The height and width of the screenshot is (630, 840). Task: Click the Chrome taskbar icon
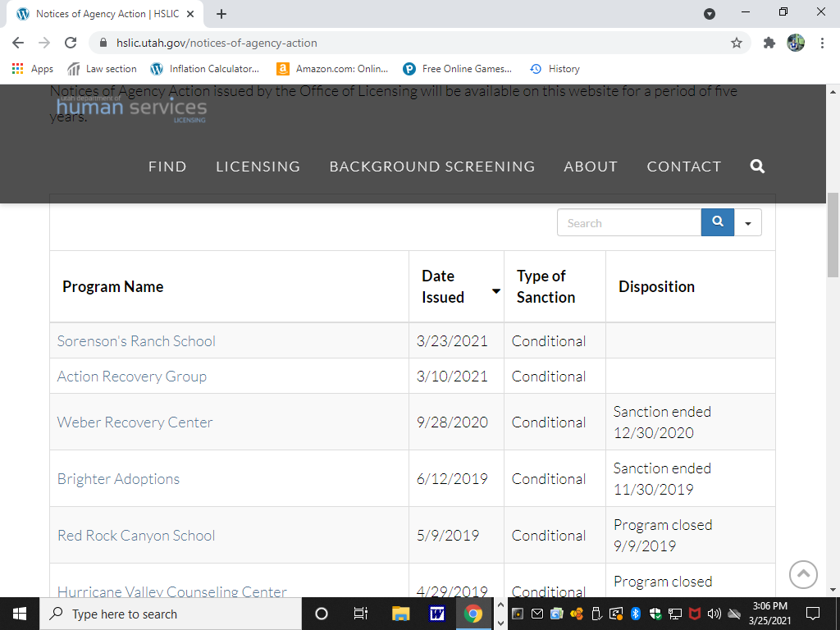473,614
